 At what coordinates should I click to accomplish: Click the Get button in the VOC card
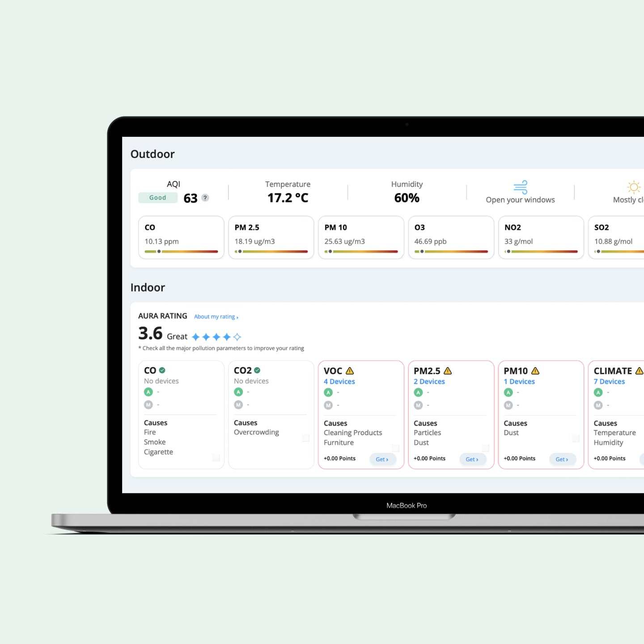coord(382,459)
